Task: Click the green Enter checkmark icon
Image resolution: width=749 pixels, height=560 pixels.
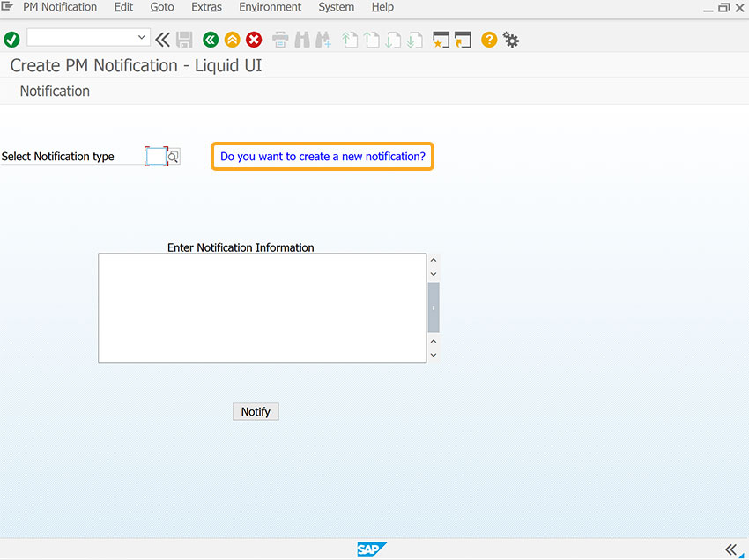Action: pyautogui.click(x=11, y=40)
